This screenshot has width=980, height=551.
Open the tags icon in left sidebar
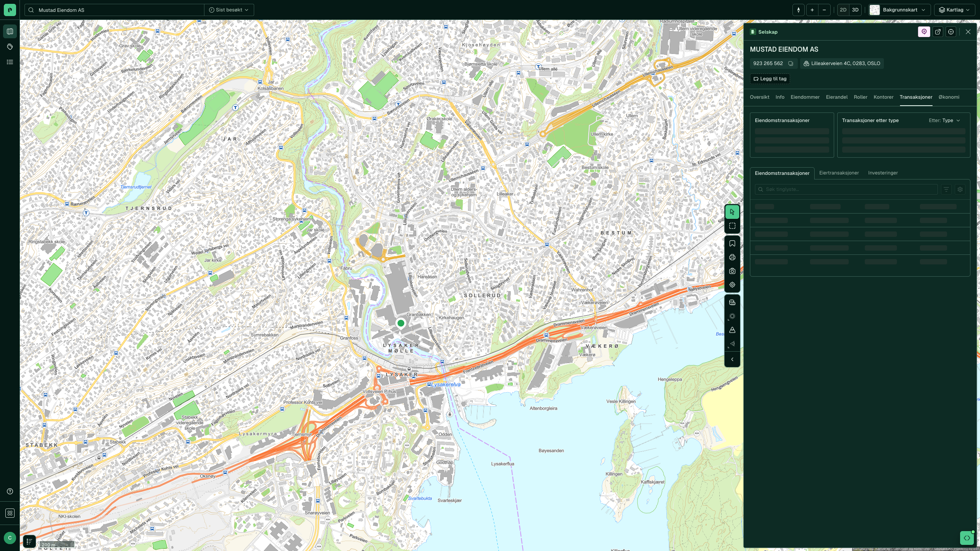tap(10, 47)
